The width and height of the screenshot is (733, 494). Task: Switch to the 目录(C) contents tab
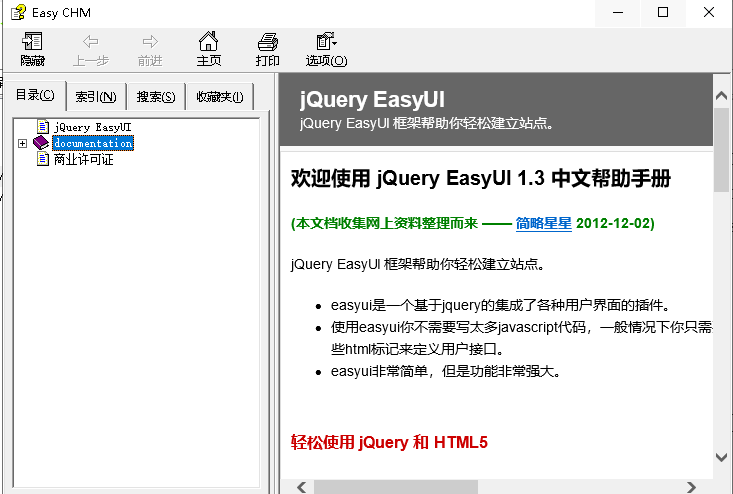(x=35, y=95)
